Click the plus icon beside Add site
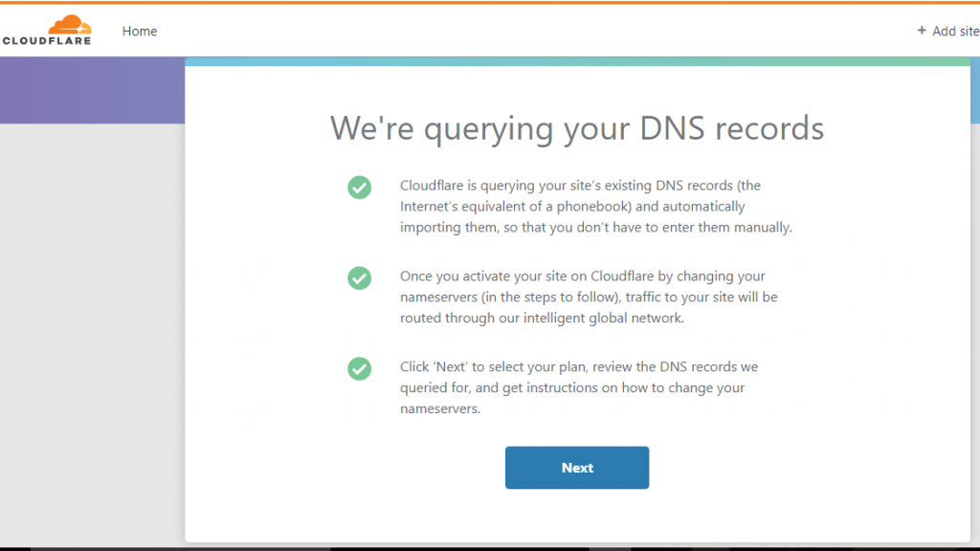Image resolution: width=980 pixels, height=551 pixels. pyautogui.click(x=922, y=31)
